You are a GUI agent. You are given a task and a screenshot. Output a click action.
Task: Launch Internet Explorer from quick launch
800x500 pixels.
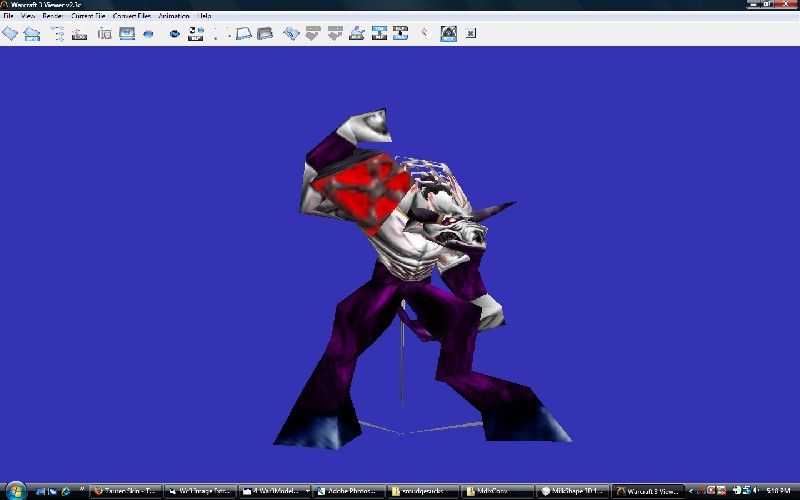pyautogui.click(x=65, y=491)
